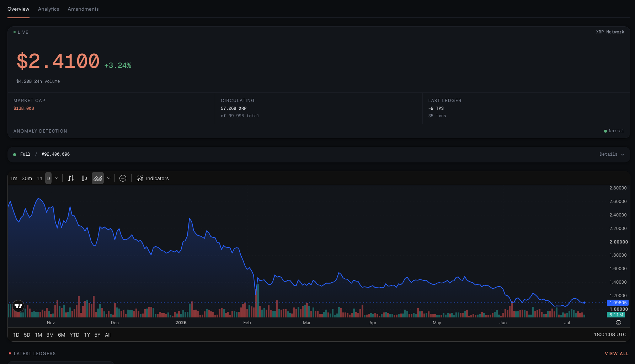Select the YTD date range
The image size is (635, 364).
click(75, 335)
